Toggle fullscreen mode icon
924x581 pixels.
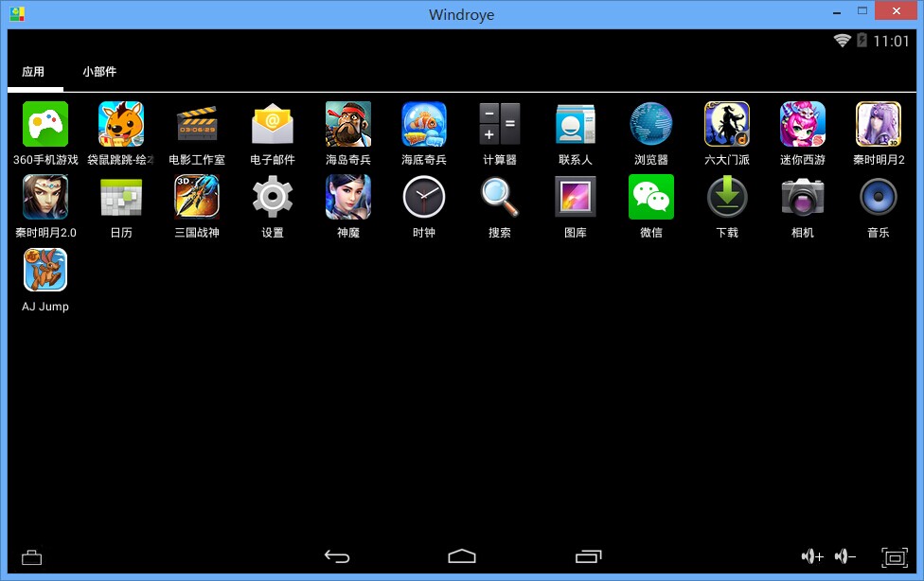tap(895, 557)
